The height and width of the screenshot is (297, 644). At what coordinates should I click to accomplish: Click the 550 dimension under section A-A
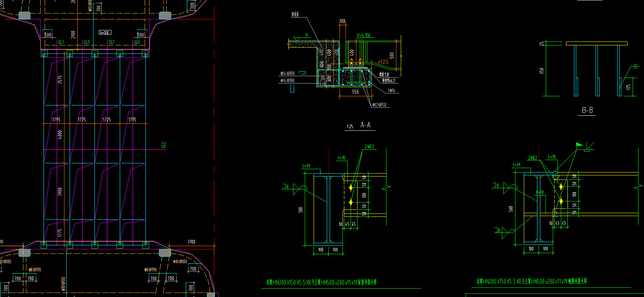point(355,92)
